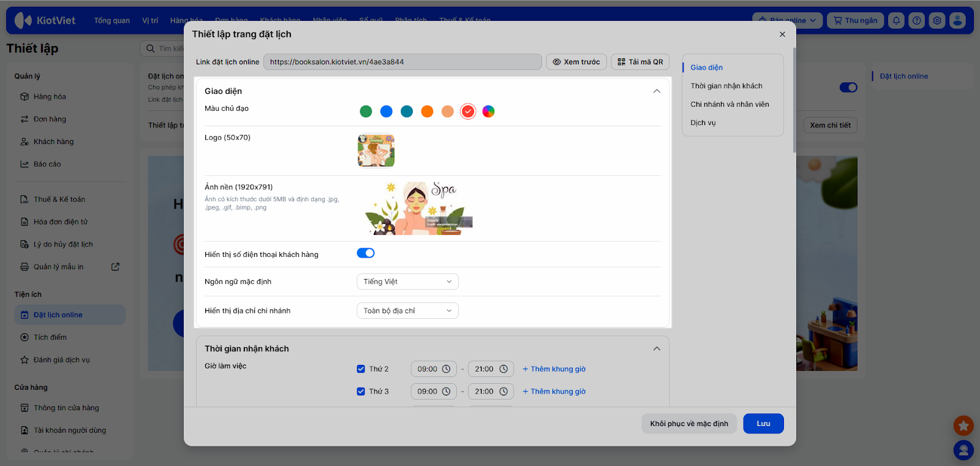This screenshot has width=980, height=466.
Task: Click the logo thumbnail image
Action: [376, 151]
